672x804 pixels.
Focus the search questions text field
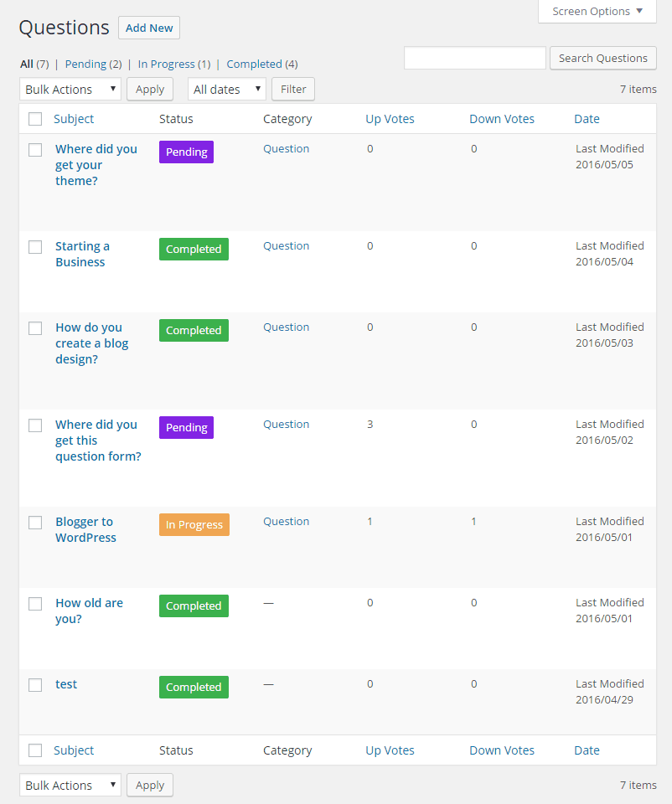click(x=474, y=58)
